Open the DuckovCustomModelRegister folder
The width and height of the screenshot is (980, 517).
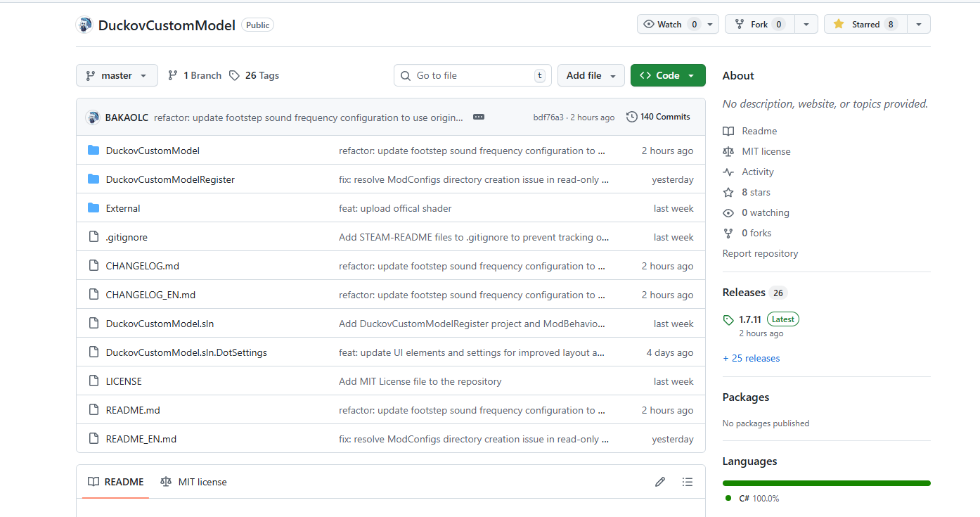pos(170,179)
